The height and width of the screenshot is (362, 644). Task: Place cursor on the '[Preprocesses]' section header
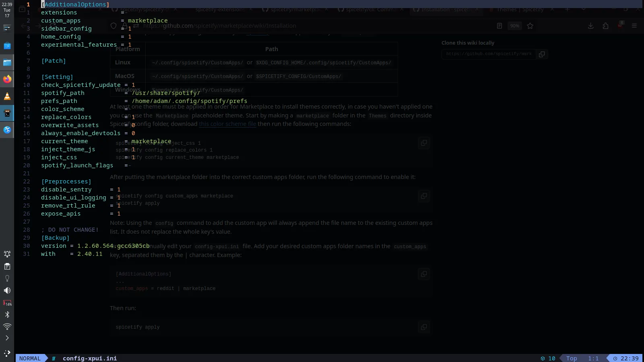[x=66, y=181]
